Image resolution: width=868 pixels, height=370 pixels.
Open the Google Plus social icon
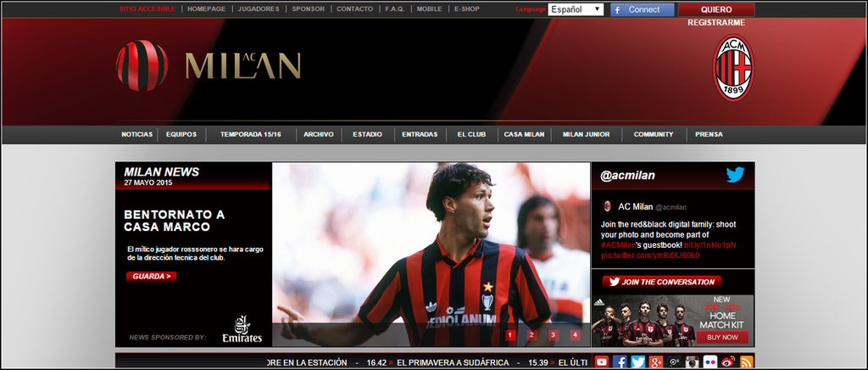656,362
